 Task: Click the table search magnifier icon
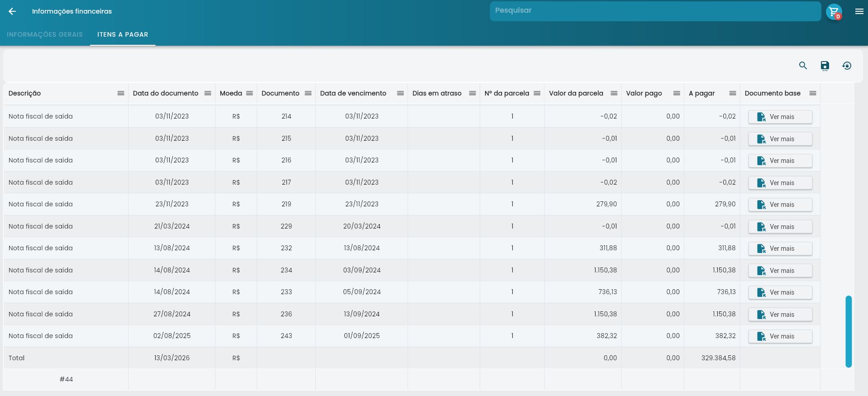pyautogui.click(x=803, y=66)
